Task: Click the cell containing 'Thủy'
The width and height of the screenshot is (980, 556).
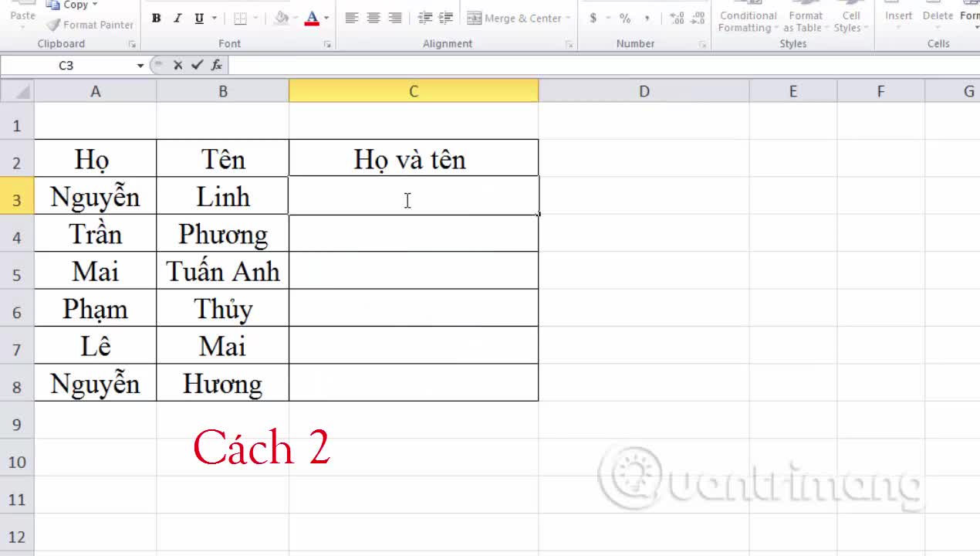Action: [x=223, y=308]
